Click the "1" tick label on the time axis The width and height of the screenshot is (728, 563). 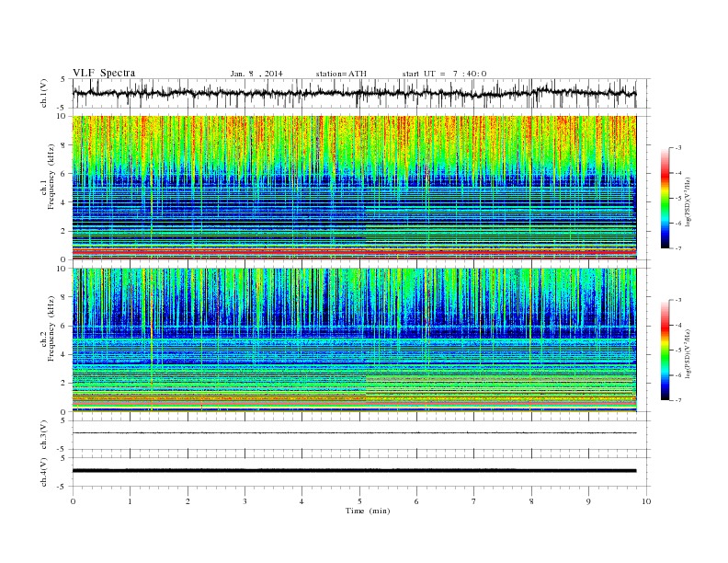coord(130,501)
